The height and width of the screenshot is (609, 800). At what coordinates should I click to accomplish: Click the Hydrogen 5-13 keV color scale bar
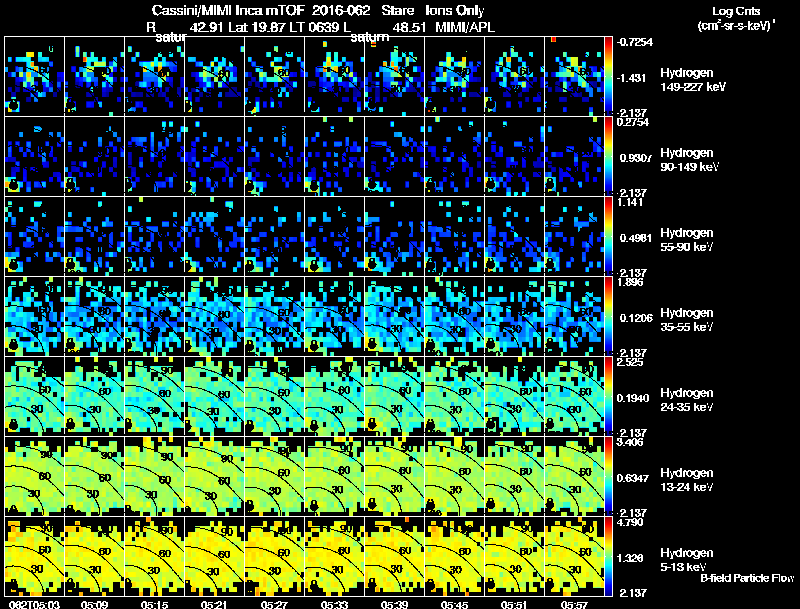608,557
